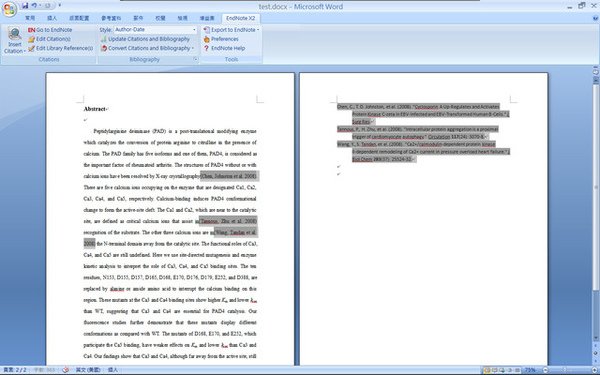Open the Office button menu
The image size is (600, 375).
(x=9, y=9)
